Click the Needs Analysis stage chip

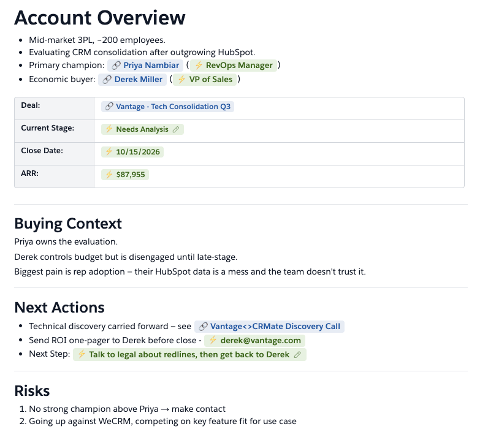click(x=142, y=129)
